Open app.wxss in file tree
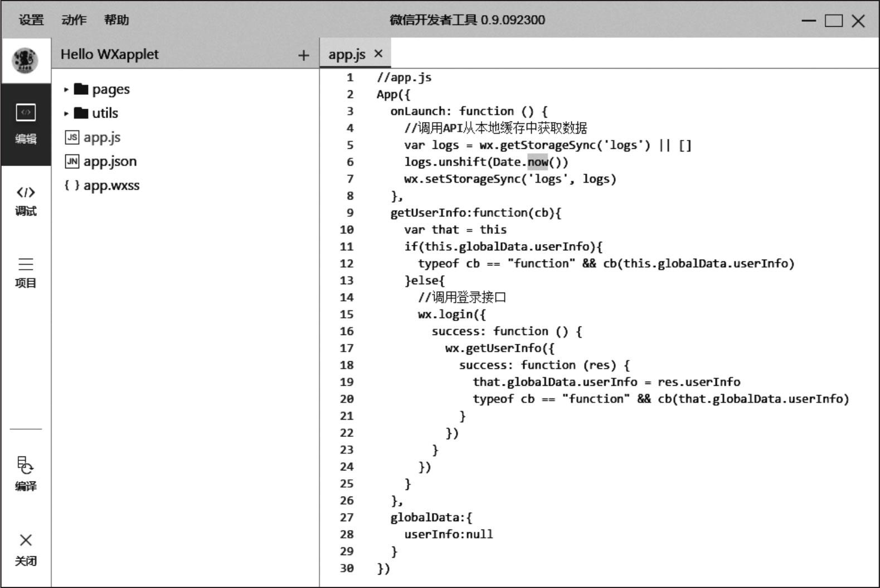 pos(111,185)
